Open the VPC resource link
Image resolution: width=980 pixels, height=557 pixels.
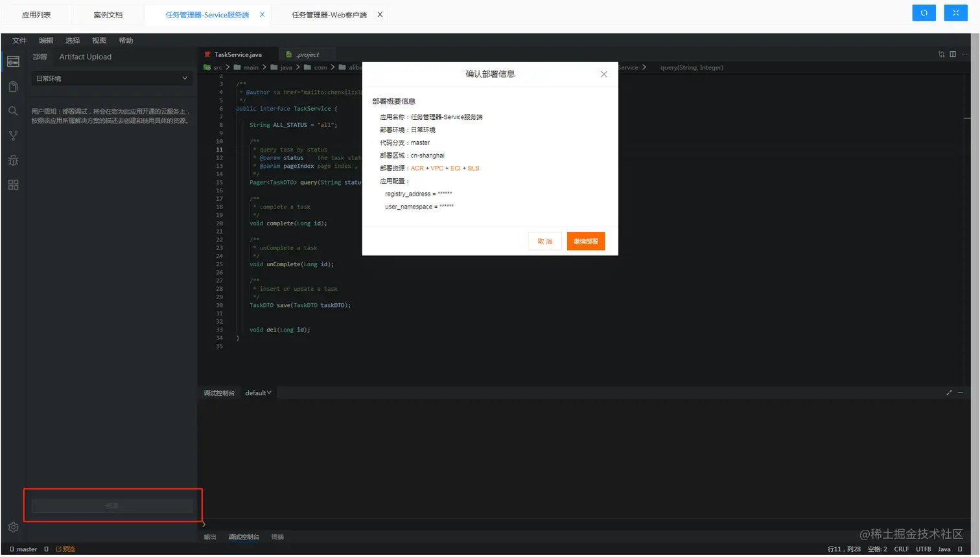coord(437,168)
